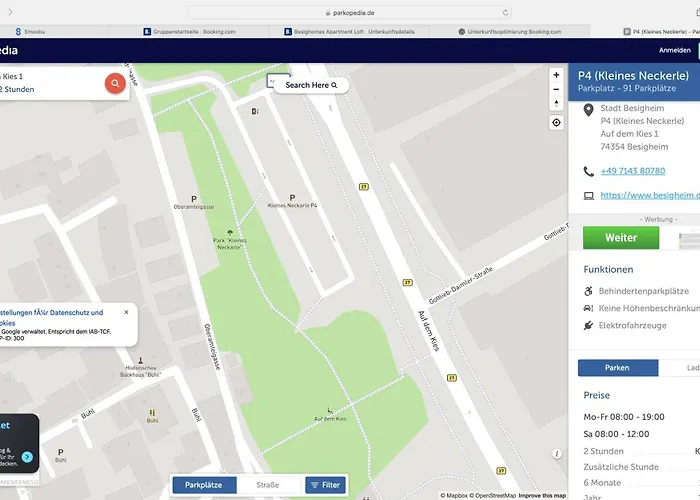
Task: Click the Parkopedia logo in header
Action: click(9, 50)
